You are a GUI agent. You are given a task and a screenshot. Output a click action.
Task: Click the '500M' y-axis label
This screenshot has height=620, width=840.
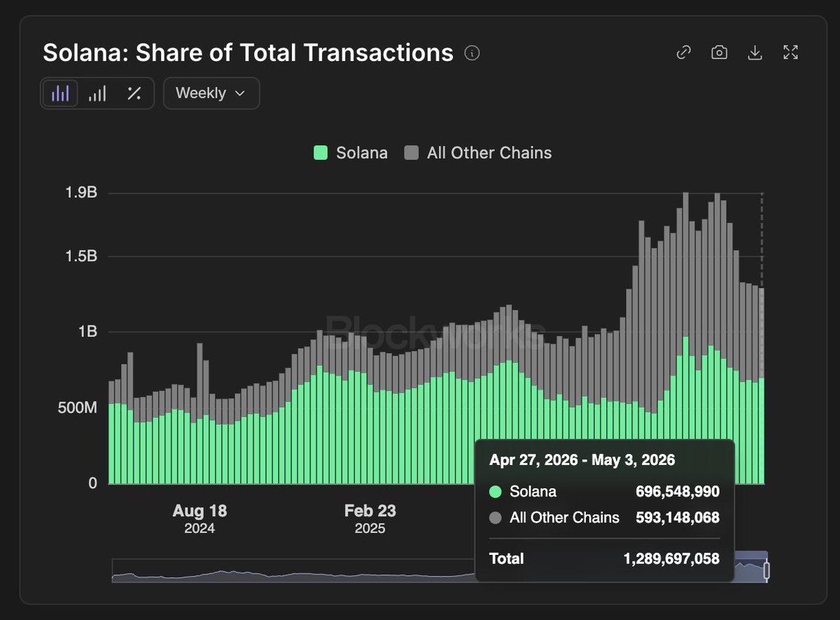click(77, 408)
